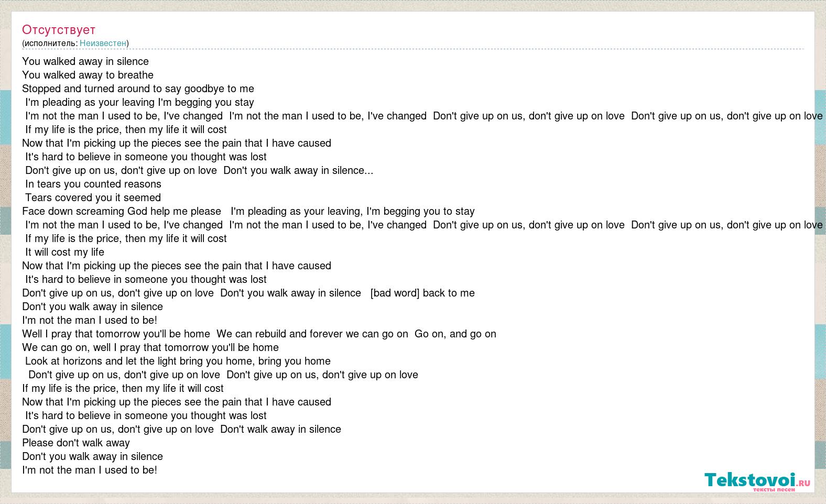The image size is (826, 504).
Task: Click the line 'It will cost my life'
Action: point(65,252)
